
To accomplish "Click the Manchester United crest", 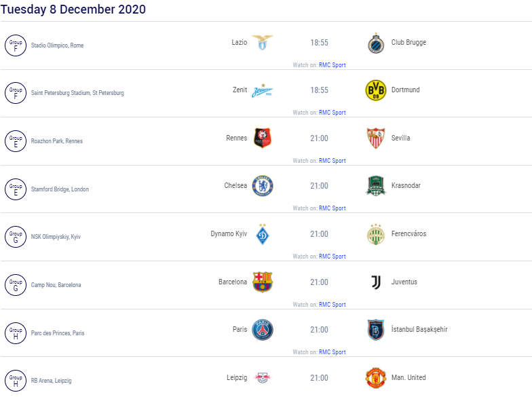I will tap(376, 377).
